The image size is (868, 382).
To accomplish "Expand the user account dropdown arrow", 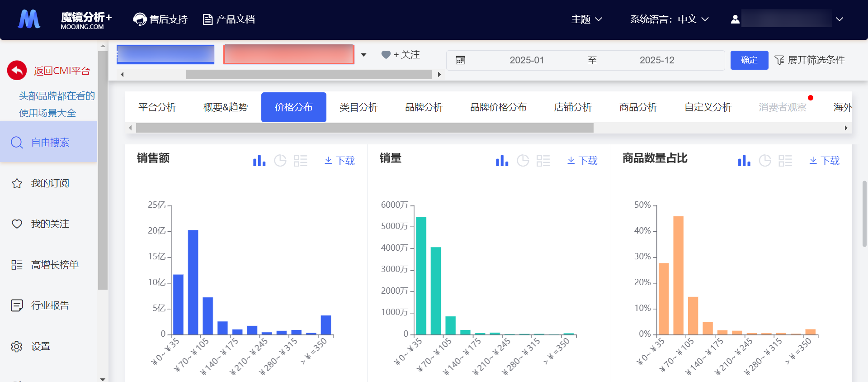I will click(840, 19).
